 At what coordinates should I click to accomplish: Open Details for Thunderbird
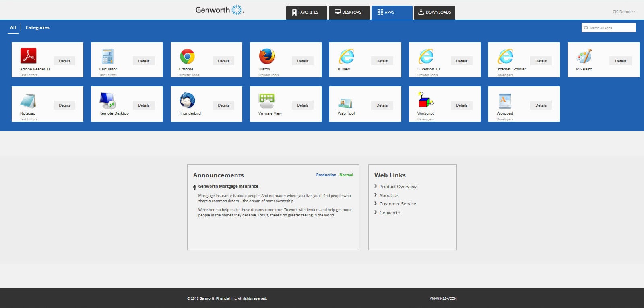pos(223,105)
